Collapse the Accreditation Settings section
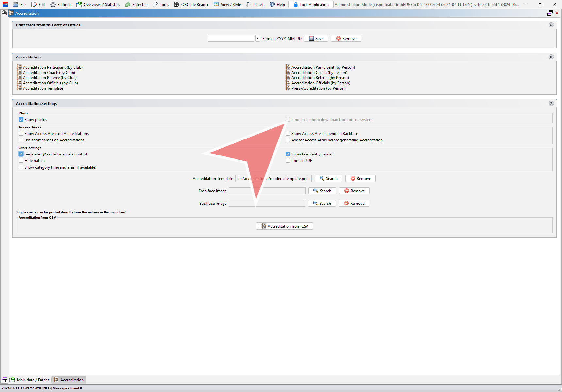 point(551,104)
